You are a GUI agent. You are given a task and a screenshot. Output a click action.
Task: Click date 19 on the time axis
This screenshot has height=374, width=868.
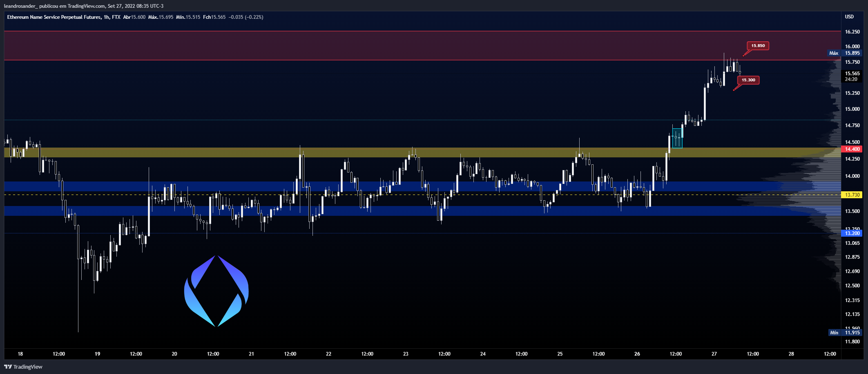click(x=97, y=354)
